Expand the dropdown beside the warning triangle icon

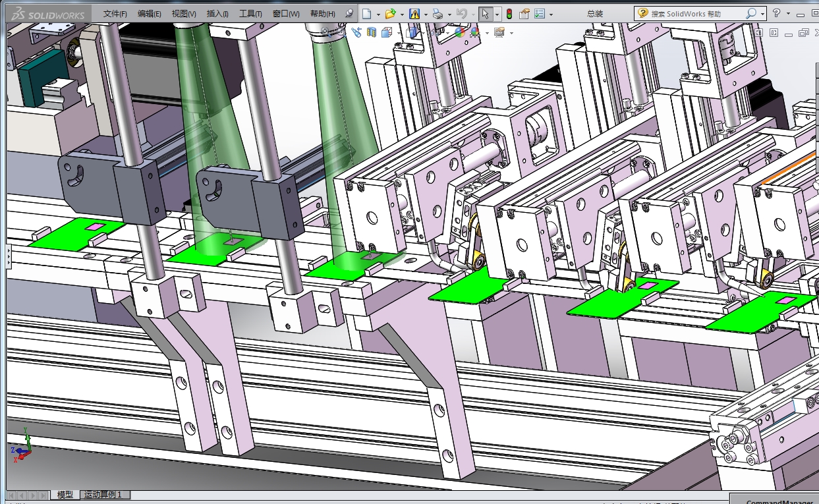point(426,14)
